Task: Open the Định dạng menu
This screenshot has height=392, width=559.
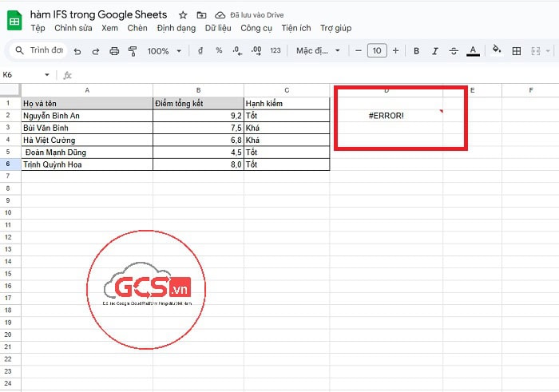Action: click(x=176, y=28)
